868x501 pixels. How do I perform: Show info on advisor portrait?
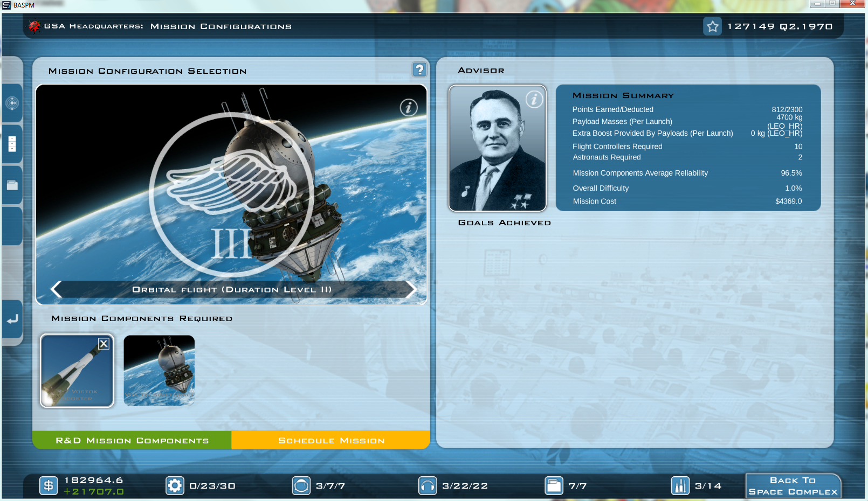click(534, 99)
